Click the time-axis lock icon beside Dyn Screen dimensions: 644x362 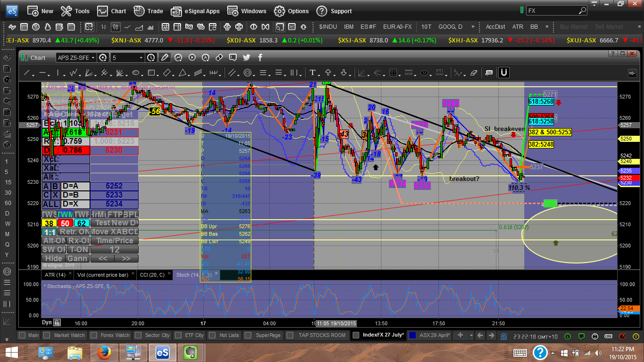[x=57, y=322]
